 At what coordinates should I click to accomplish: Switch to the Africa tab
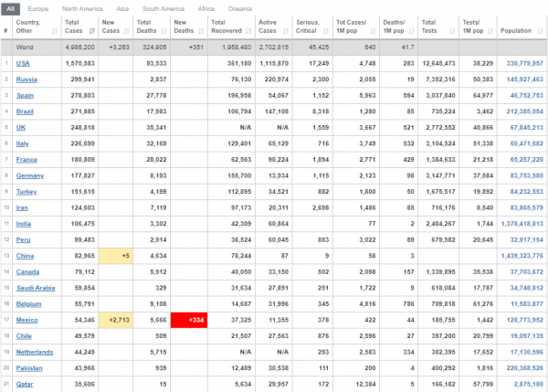pos(205,9)
